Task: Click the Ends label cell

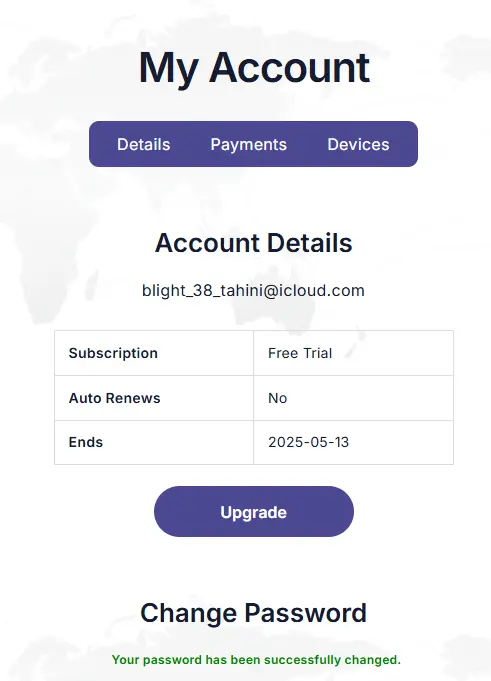Action: click(x=154, y=443)
